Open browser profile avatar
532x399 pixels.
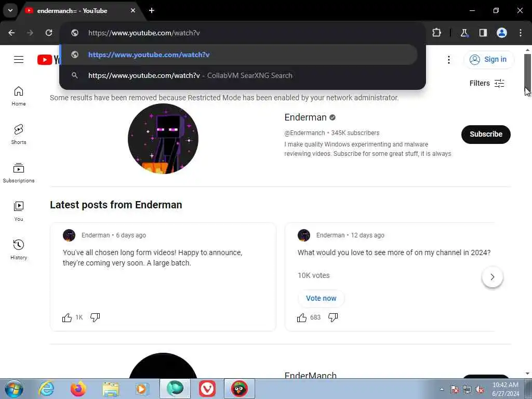[502, 33]
